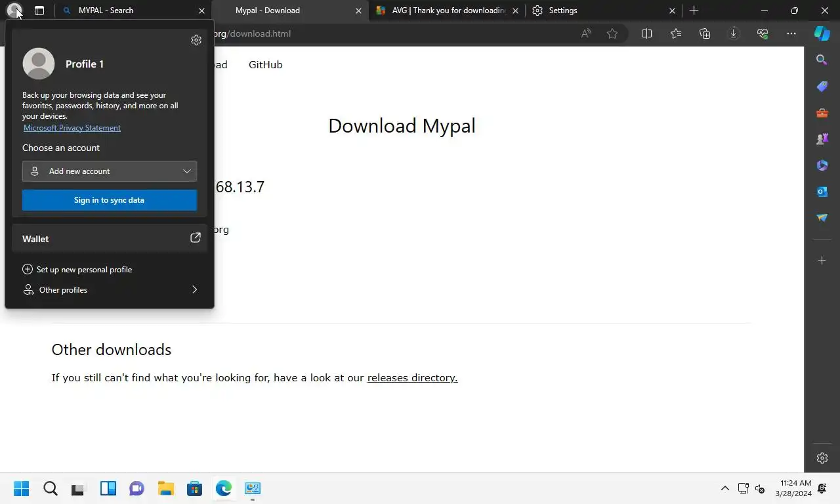Open the Wallet entry
The image size is (840, 504).
point(110,239)
